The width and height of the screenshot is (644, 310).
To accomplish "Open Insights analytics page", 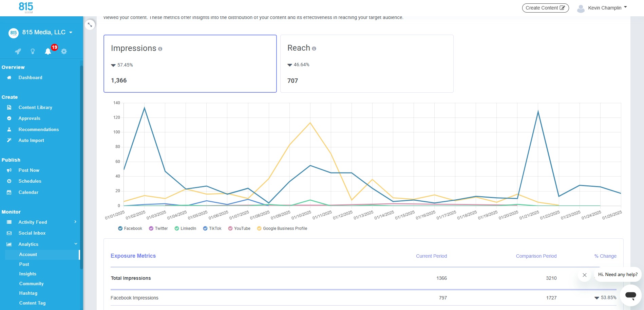I will pos(28,274).
